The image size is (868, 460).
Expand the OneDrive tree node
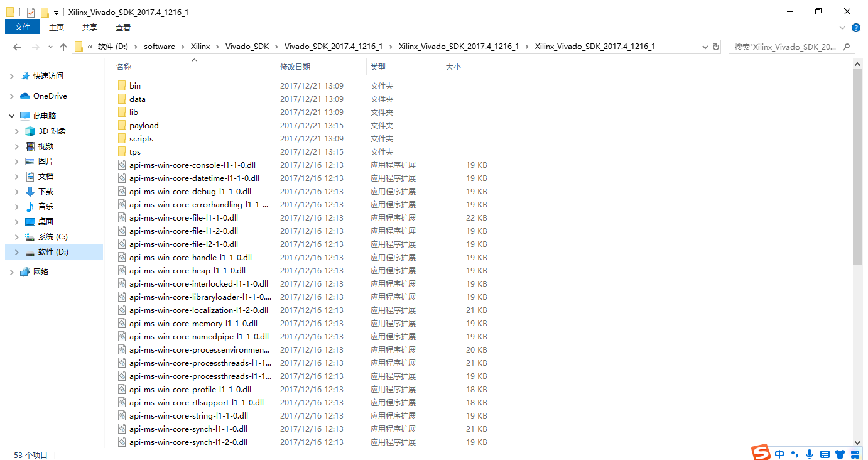pyautogui.click(x=11, y=96)
